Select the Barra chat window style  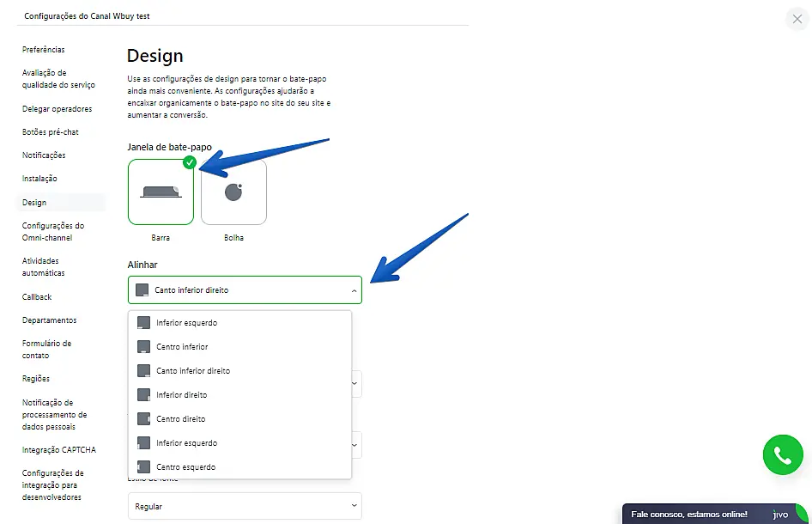161,192
